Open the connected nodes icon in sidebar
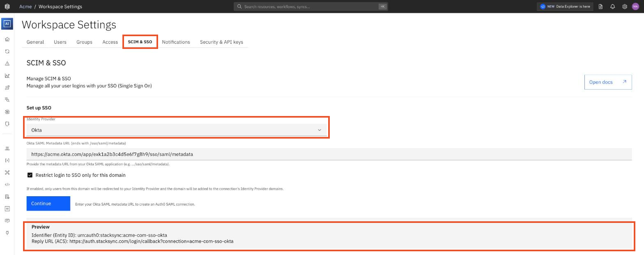 [7, 172]
